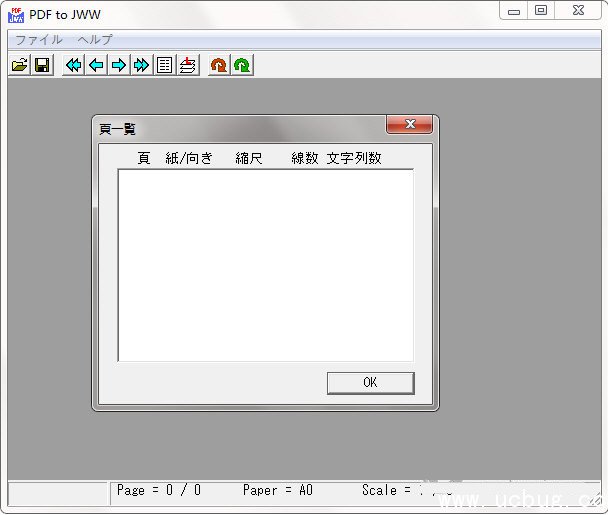Click the 文字列数 column header
The height and width of the screenshot is (515, 608).
pyautogui.click(x=354, y=158)
